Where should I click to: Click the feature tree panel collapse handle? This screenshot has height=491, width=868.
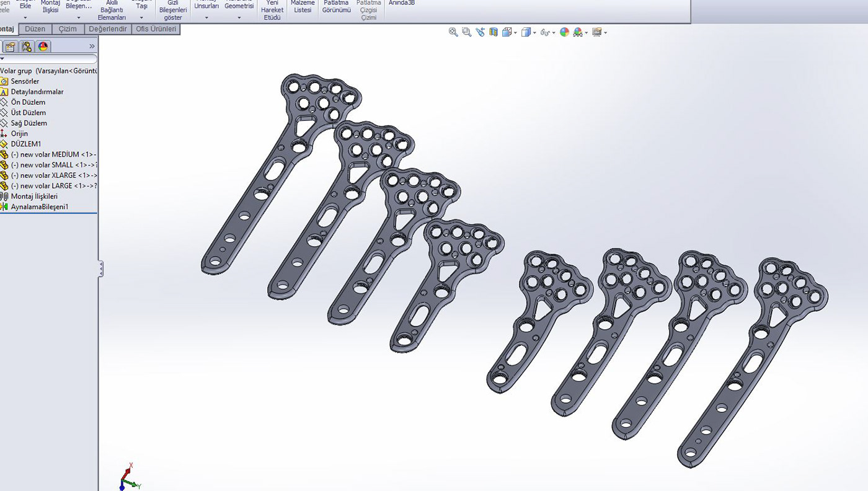point(100,268)
